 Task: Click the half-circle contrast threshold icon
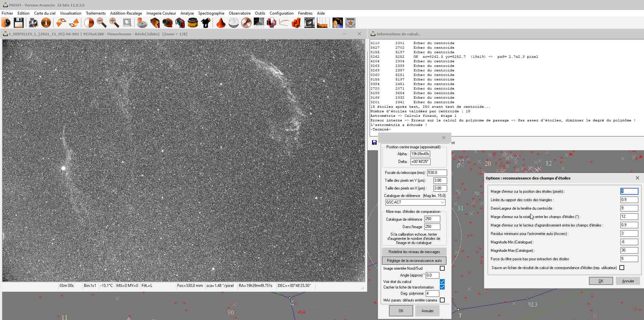[89, 23]
